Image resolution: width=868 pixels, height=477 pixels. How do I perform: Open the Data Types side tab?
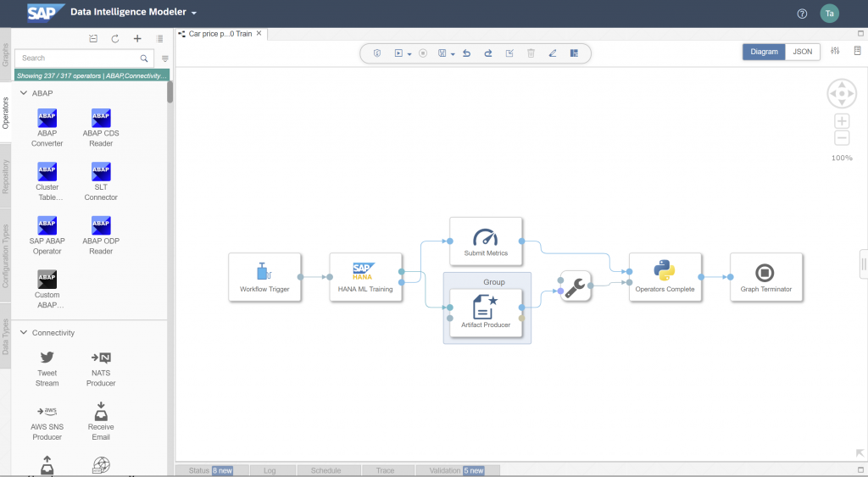click(x=6, y=336)
